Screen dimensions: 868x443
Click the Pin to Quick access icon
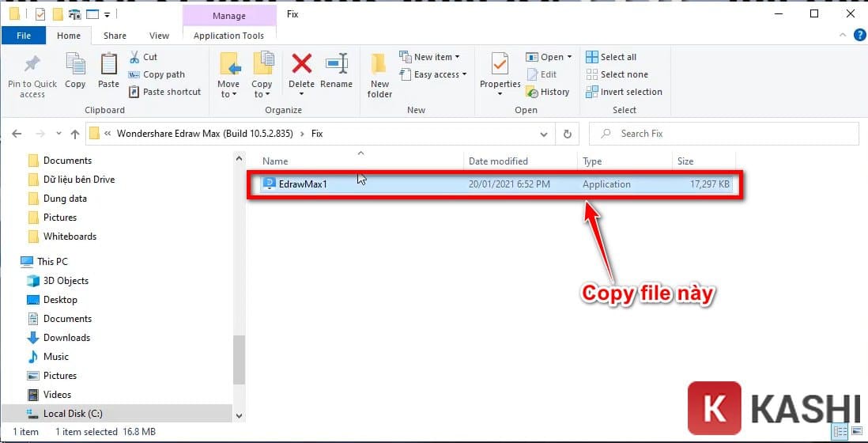[32, 64]
